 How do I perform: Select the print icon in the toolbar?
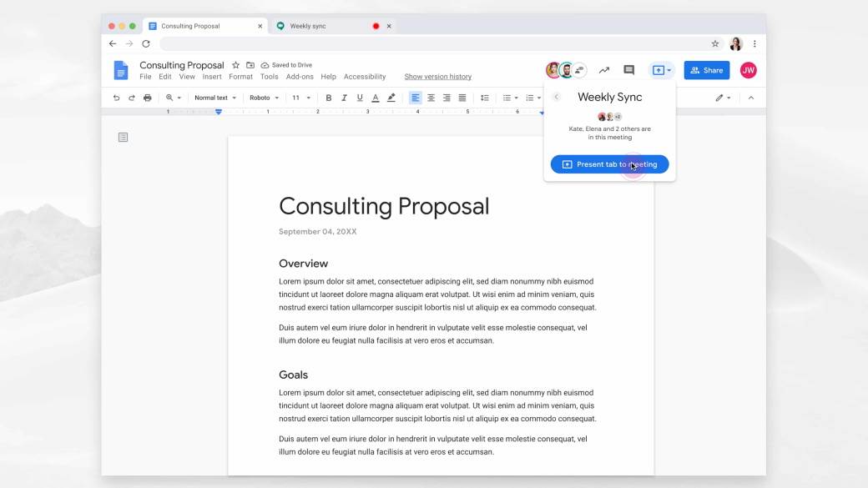(148, 98)
